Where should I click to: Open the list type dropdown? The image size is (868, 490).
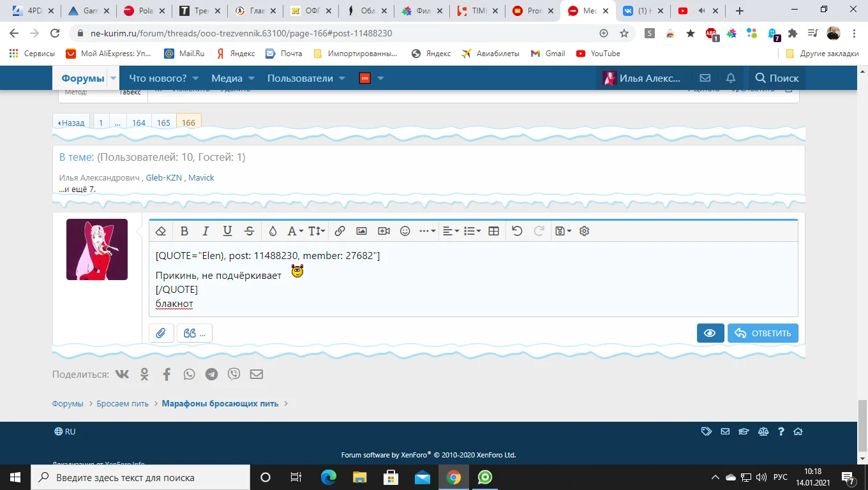tap(472, 231)
